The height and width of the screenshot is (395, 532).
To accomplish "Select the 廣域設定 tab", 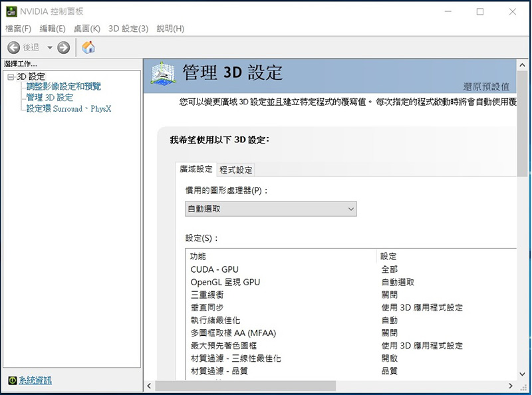I will 196,170.
